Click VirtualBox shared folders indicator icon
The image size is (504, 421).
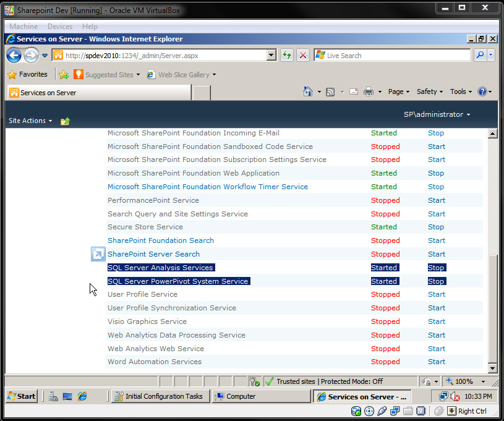(408, 411)
